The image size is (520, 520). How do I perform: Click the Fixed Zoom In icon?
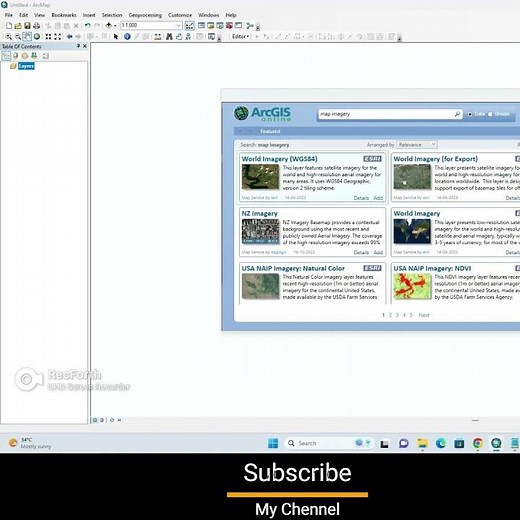click(x=48, y=37)
